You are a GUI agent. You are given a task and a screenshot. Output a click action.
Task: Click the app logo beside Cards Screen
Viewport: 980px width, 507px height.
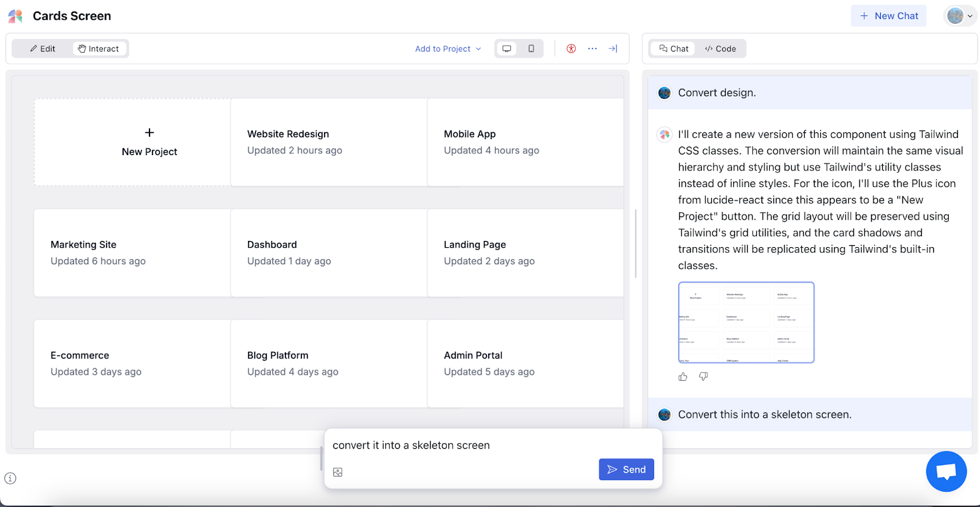pos(15,16)
